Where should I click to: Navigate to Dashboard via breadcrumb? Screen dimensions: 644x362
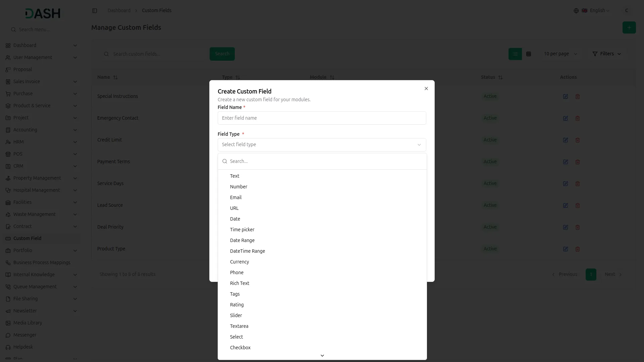[x=118, y=10]
